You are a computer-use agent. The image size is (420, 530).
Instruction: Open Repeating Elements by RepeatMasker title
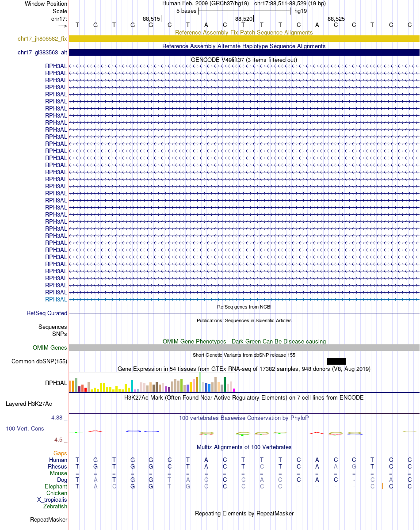(244, 514)
